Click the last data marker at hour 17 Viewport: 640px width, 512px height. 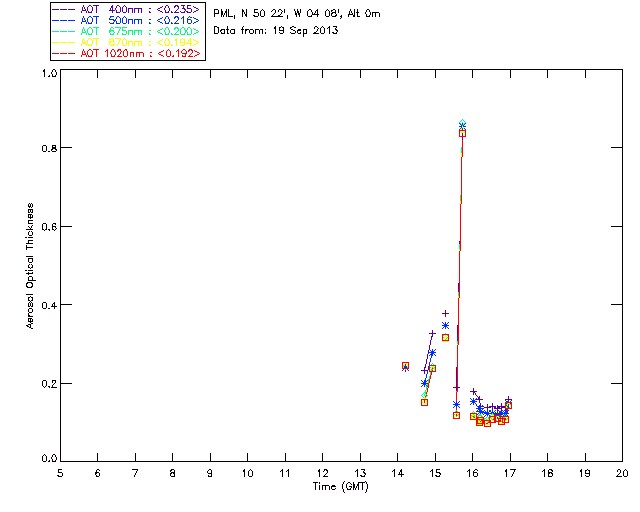[508, 403]
